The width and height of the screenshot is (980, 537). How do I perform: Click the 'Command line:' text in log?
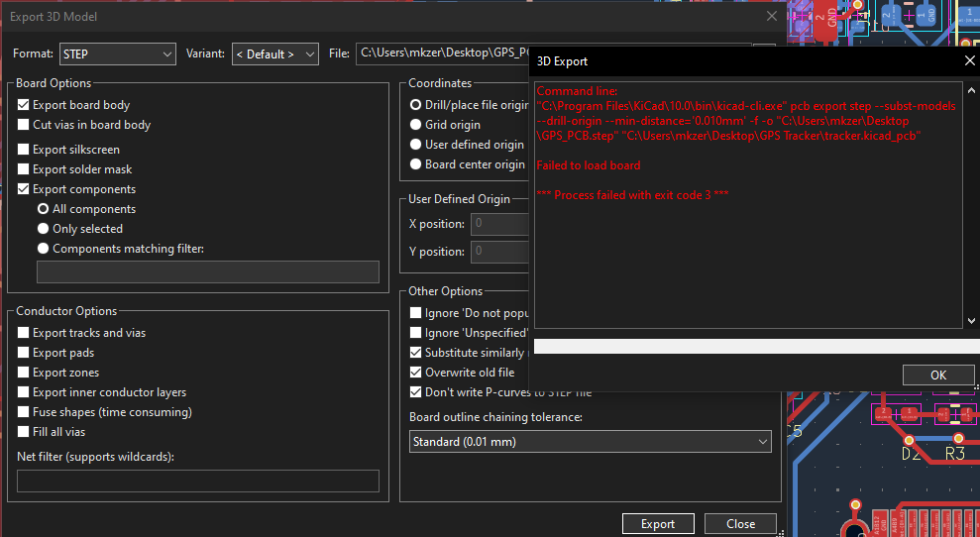tap(577, 91)
